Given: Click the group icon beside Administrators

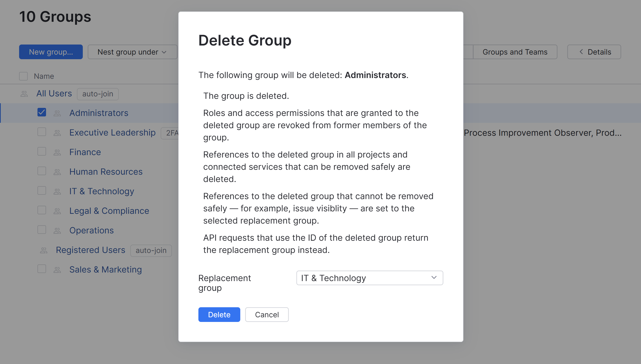Looking at the screenshot, I should [57, 113].
